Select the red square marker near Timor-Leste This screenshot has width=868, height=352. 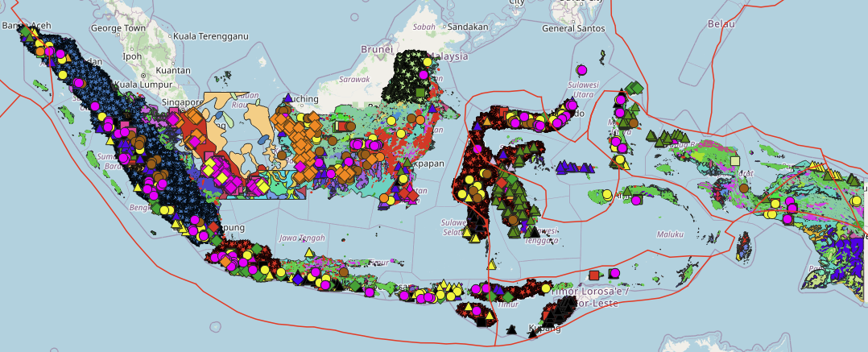click(593, 275)
